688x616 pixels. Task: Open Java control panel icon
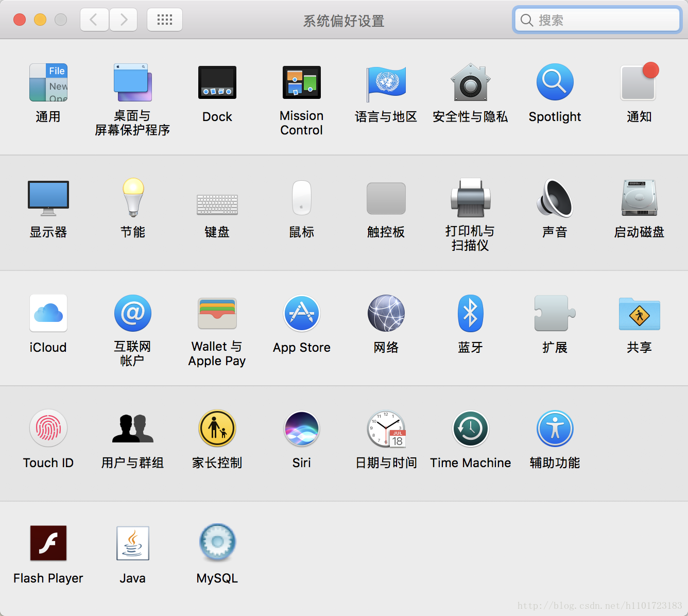(x=133, y=543)
